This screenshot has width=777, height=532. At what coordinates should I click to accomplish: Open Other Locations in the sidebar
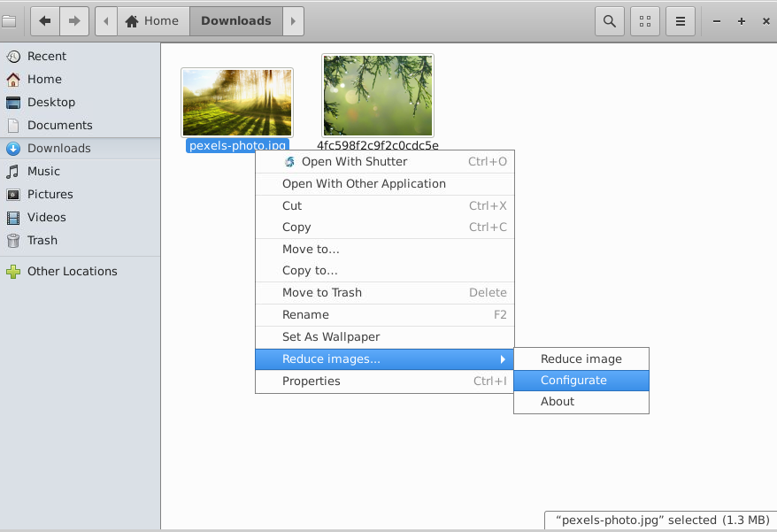coord(80,271)
